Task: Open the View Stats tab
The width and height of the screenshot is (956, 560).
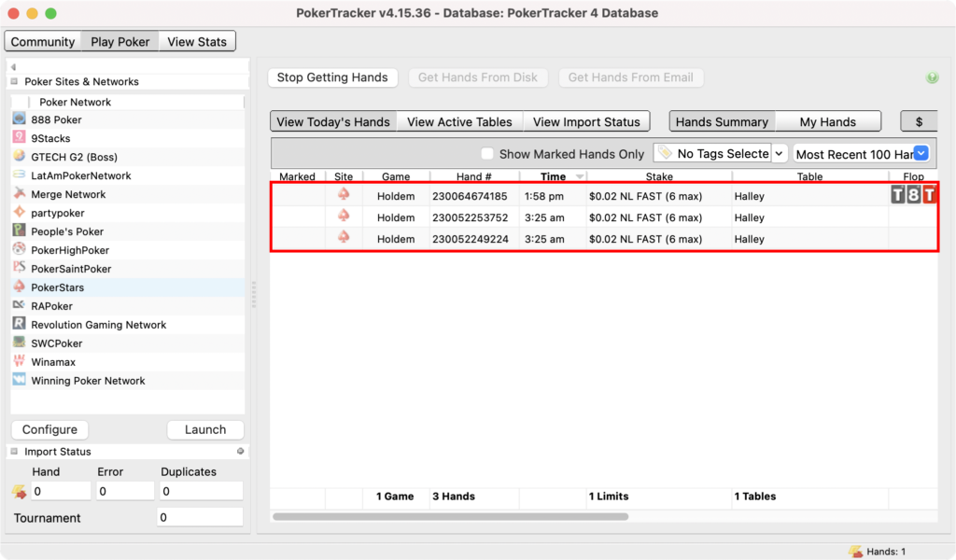Action: tap(197, 41)
